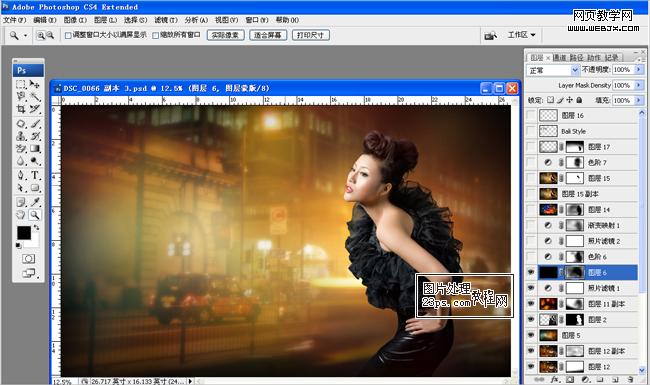Open the 编辑(E) menu
Screen dimensions: 650x385
[45, 20]
